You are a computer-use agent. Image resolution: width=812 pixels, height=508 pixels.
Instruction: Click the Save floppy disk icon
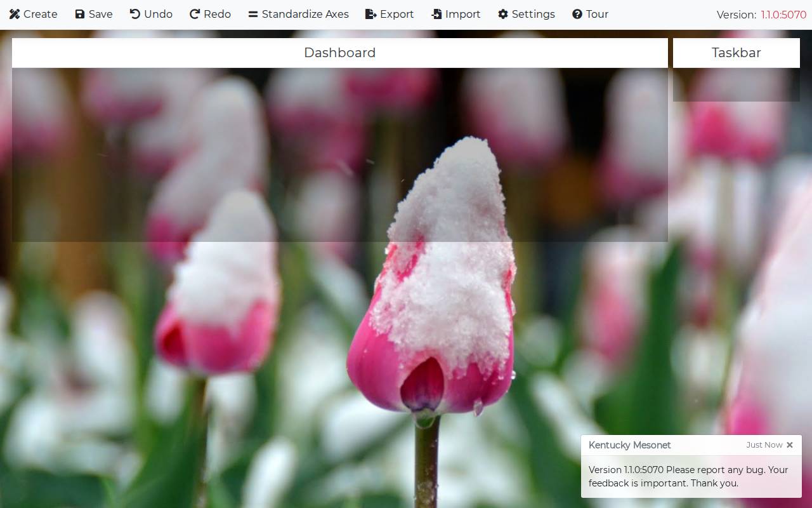coord(80,14)
